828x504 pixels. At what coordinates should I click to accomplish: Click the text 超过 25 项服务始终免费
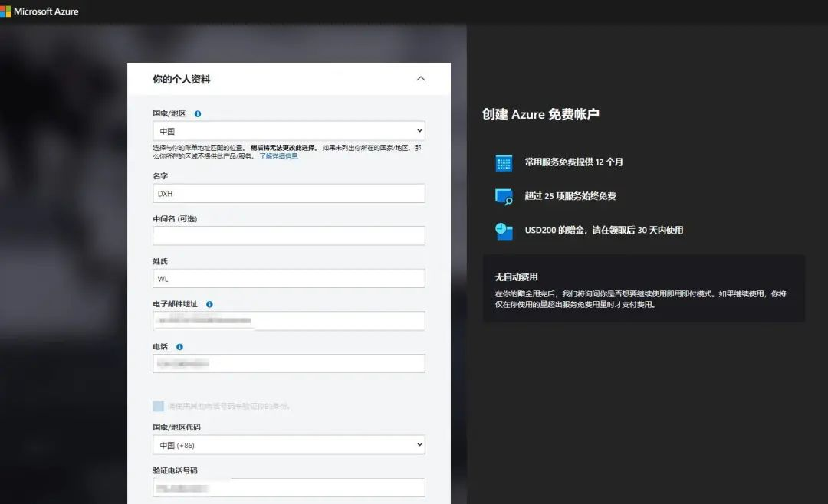click(x=570, y=196)
